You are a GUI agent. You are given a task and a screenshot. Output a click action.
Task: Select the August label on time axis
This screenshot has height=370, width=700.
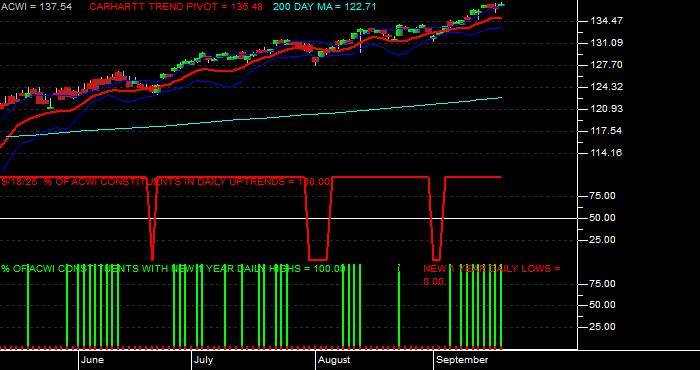(x=334, y=360)
